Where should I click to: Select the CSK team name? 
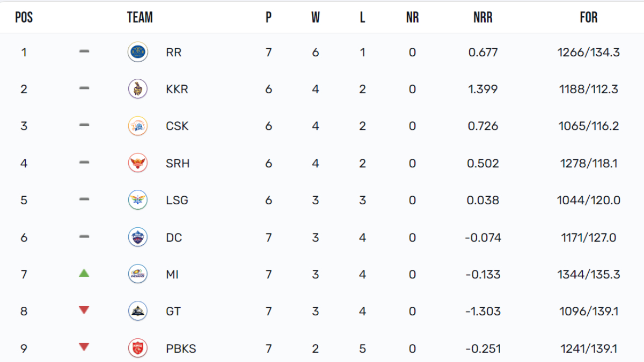coord(177,127)
